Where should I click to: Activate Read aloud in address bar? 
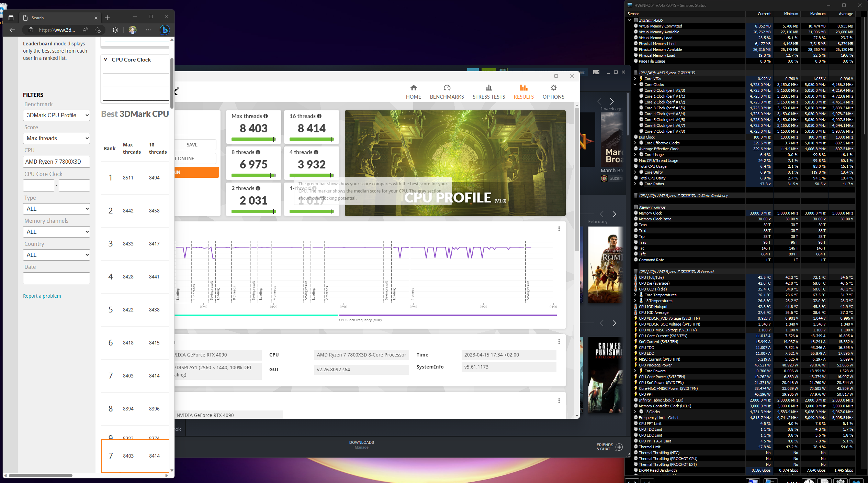tap(85, 30)
